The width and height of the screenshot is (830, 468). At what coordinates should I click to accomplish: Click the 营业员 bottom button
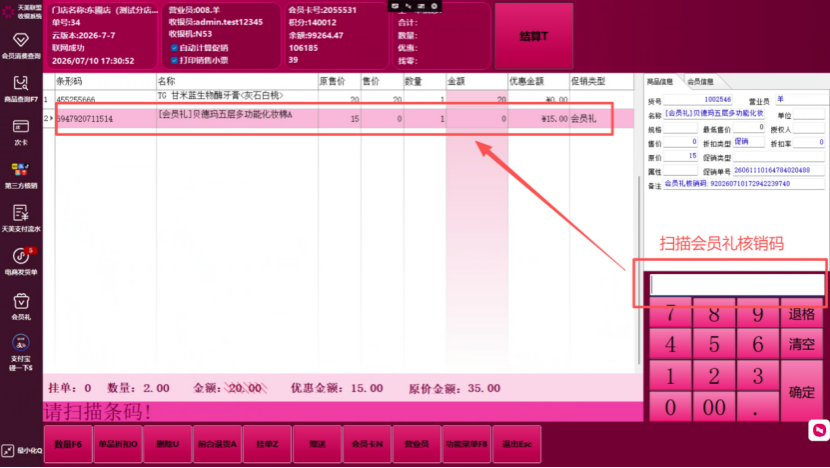click(x=417, y=444)
